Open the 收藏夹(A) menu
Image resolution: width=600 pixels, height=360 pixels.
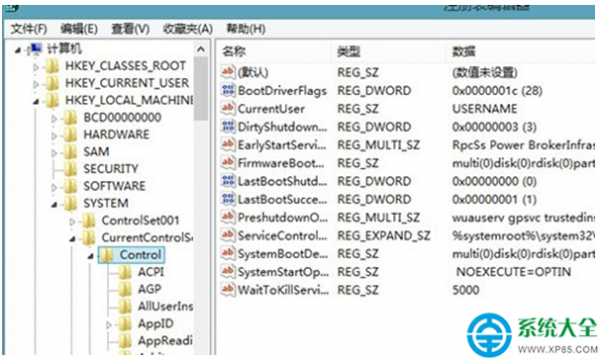188,29
